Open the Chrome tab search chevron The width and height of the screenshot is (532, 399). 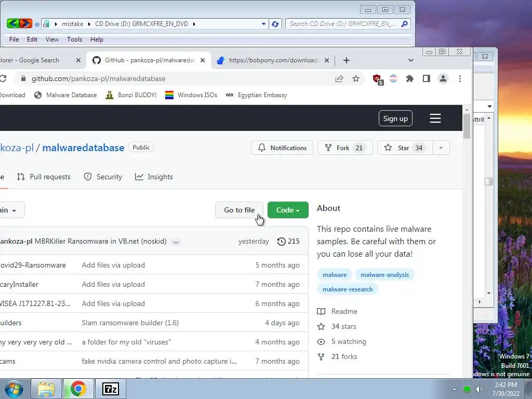[x=411, y=60]
